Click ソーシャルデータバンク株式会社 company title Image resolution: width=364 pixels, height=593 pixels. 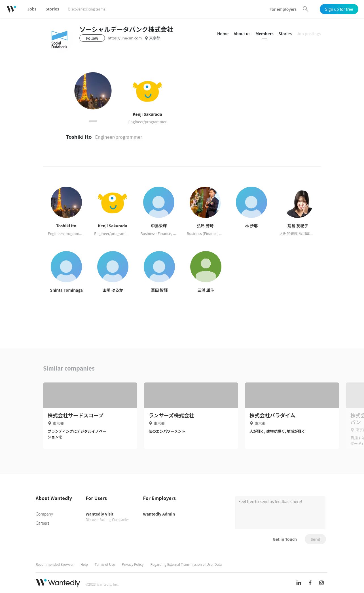pos(126,30)
